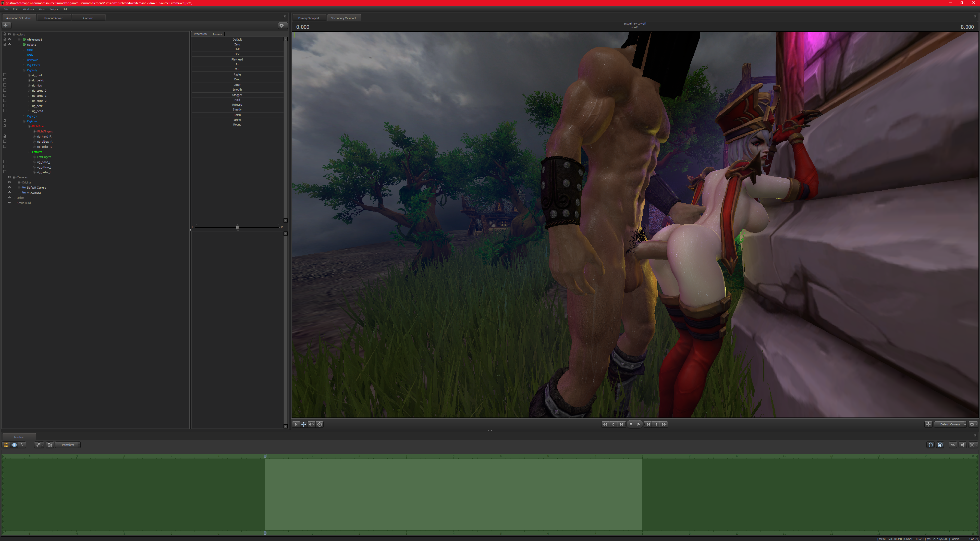Activate the viewport move manipulator tool
This screenshot has width=980, height=541.
tap(304, 424)
